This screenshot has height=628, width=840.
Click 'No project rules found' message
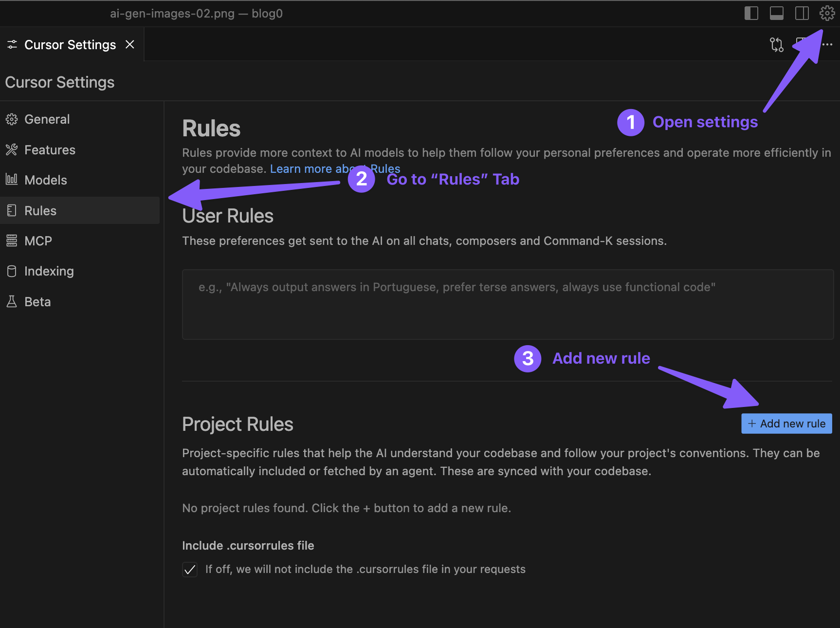347,508
